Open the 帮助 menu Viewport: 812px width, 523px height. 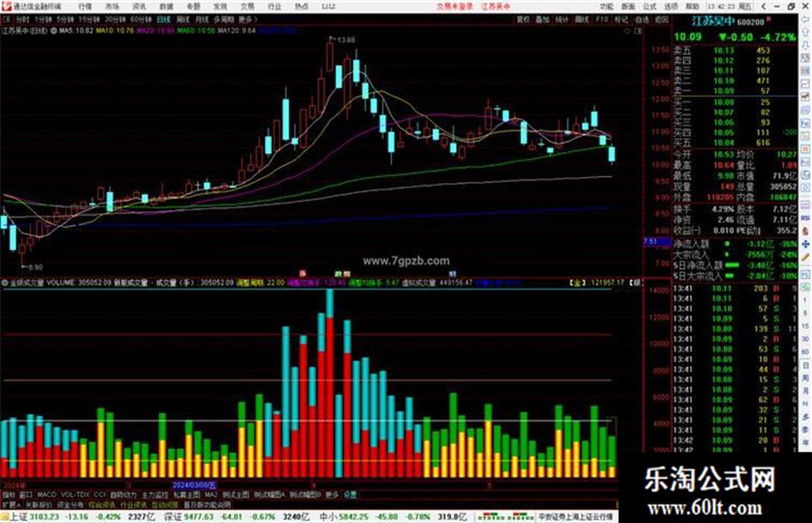(x=693, y=7)
